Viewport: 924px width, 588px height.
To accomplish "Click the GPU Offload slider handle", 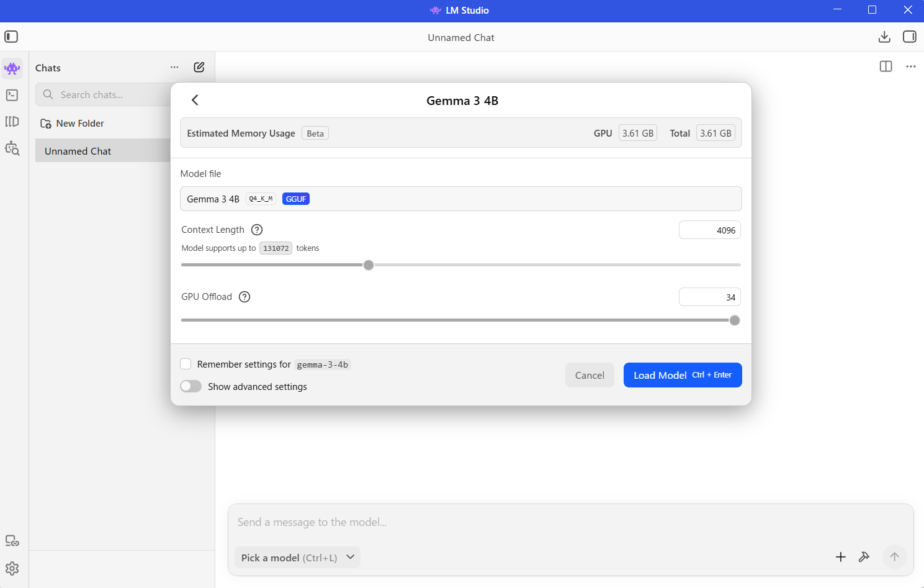I will tap(735, 320).
